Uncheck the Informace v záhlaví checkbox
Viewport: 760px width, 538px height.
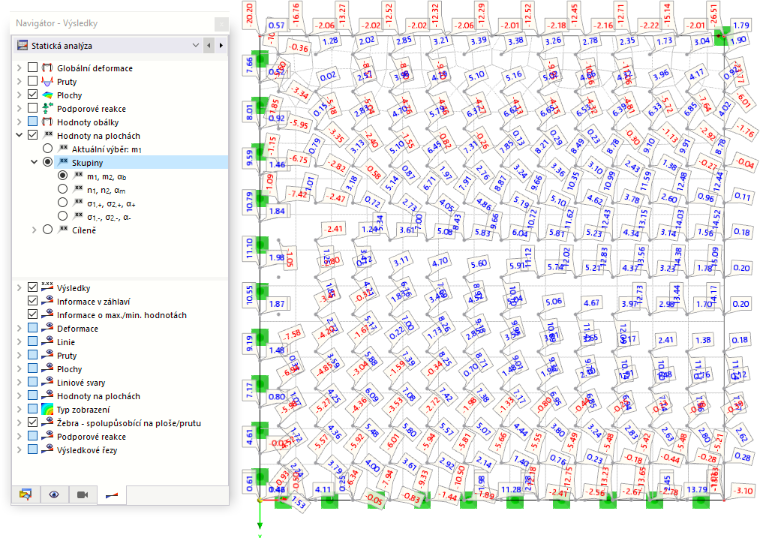[32, 301]
